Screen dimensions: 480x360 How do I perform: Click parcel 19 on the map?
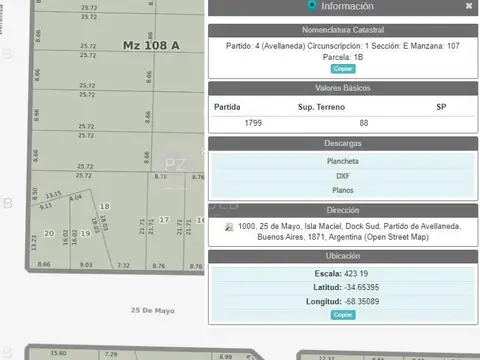[x=85, y=233]
